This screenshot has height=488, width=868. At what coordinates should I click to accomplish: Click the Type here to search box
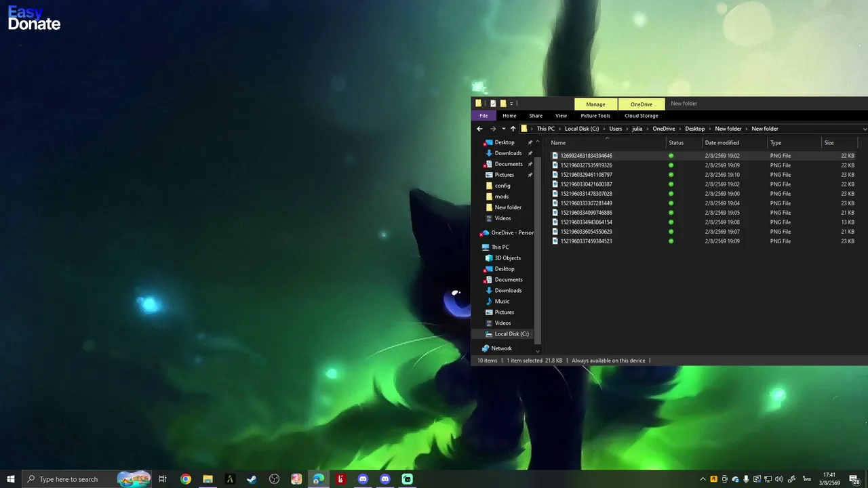click(x=87, y=479)
